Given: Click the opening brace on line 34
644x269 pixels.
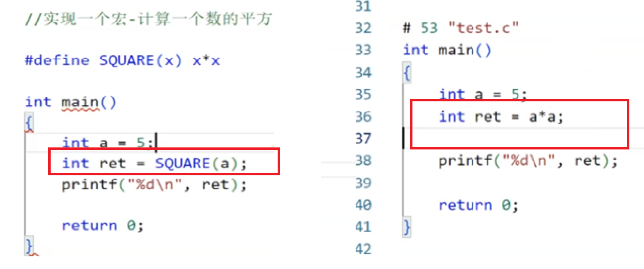Looking at the screenshot, I should click(x=407, y=73).
